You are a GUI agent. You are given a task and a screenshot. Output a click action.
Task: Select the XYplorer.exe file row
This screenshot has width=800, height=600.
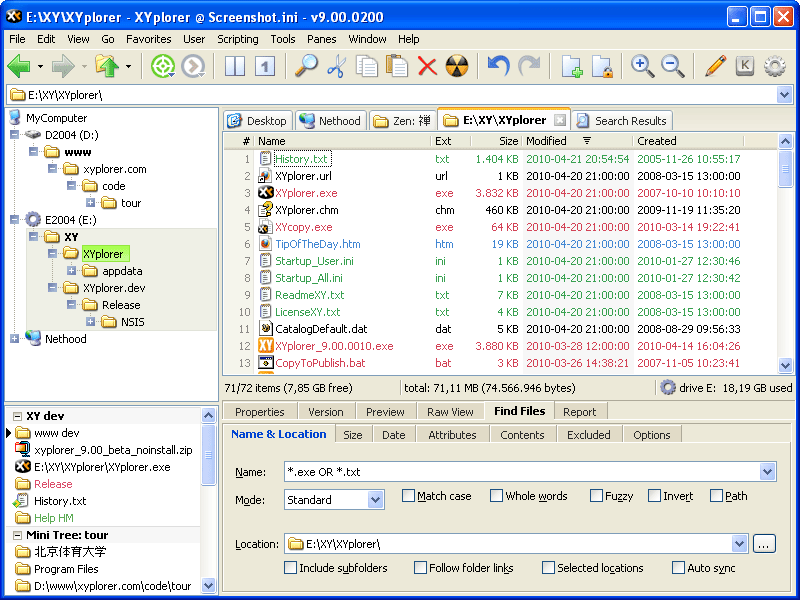pyautogui.click(x=500, y=193)
